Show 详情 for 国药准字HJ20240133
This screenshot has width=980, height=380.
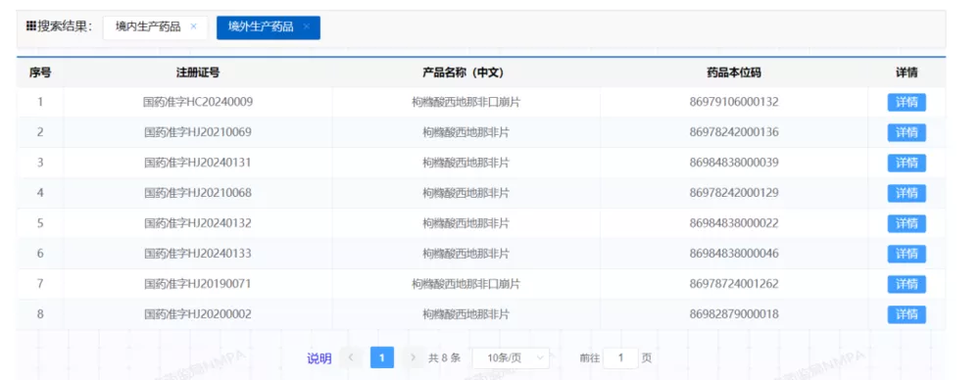click(x=906, y=254)
